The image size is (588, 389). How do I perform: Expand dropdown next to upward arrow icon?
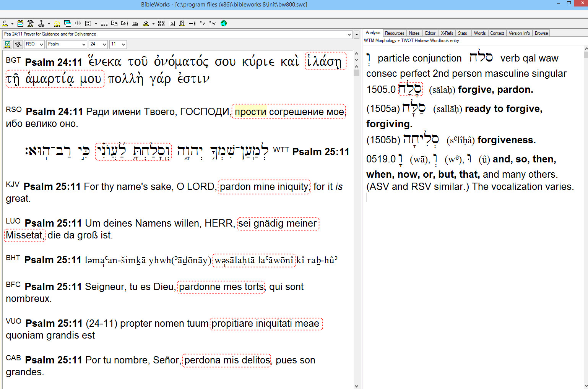pyautogui.click(x=153, y=24)
